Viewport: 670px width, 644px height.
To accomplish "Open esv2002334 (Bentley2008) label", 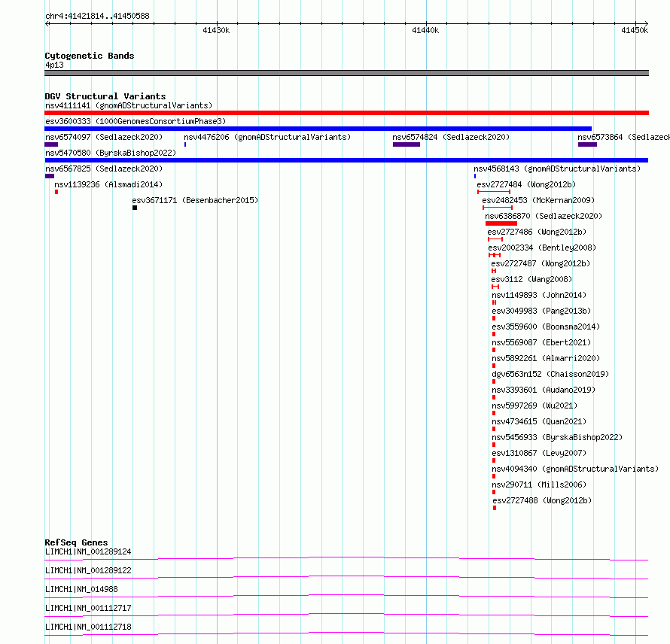I will (x=542, y=248).
